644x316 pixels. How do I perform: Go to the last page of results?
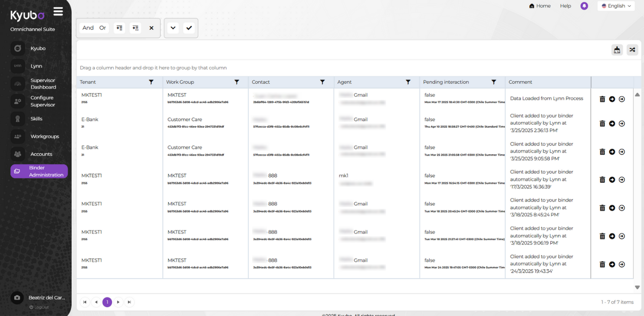[129, 302]
